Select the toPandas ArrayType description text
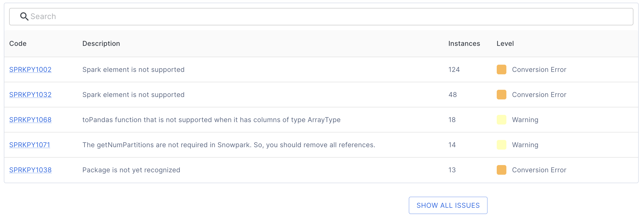 [211, 120]
